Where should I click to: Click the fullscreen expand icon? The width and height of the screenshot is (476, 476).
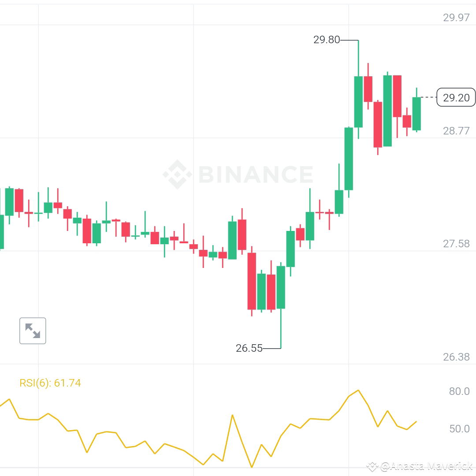tap(33, 331)
